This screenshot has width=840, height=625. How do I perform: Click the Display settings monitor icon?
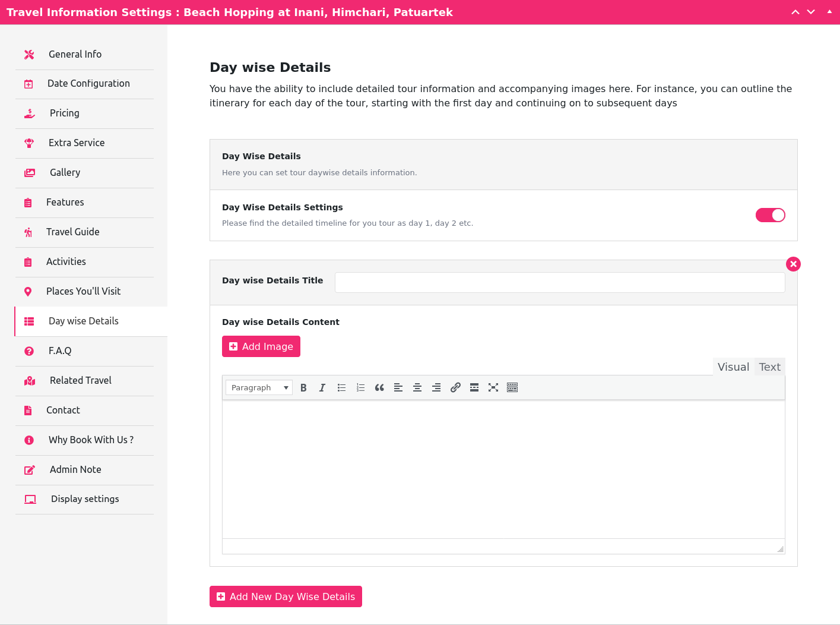[x=30, y=500]
